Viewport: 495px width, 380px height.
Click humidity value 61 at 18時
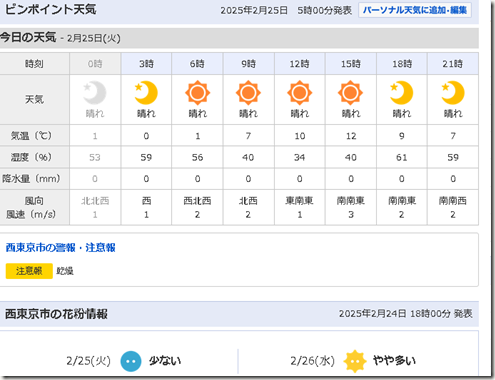pyautogui.click(x=402, y=157)
